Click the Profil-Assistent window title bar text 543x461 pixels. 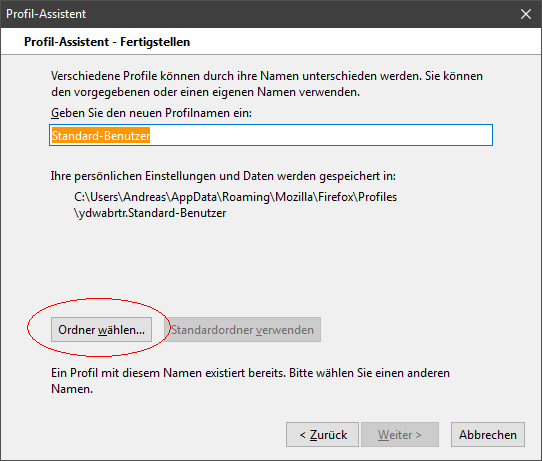[46, 14]
